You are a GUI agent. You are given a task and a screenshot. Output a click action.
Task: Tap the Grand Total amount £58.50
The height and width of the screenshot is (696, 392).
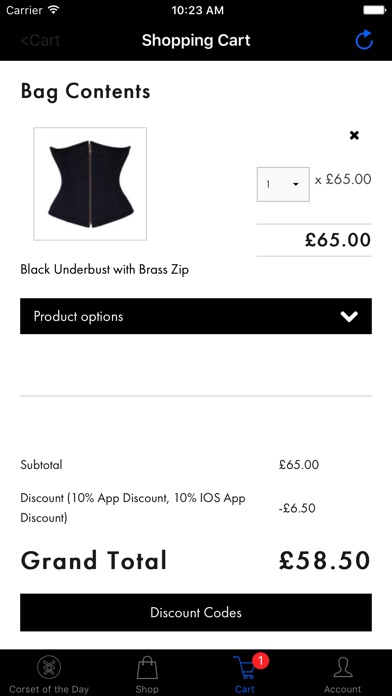pyautogui.click(x=325, y=561)
